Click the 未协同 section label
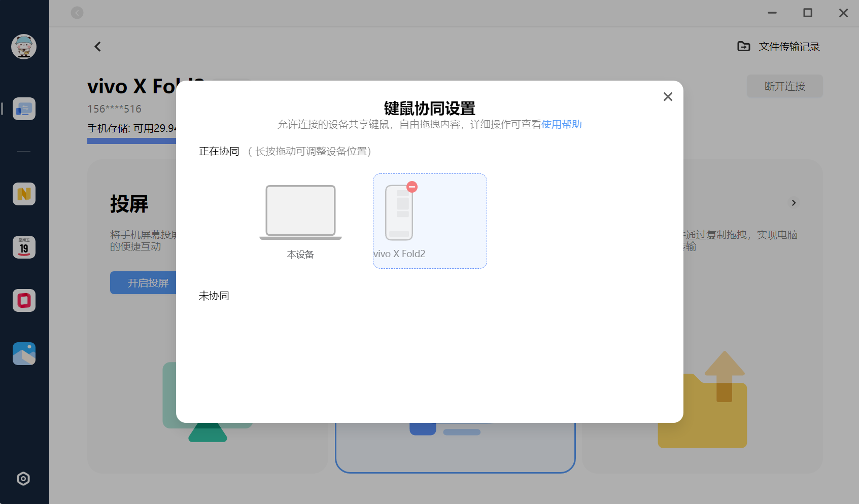 point(214,296)
